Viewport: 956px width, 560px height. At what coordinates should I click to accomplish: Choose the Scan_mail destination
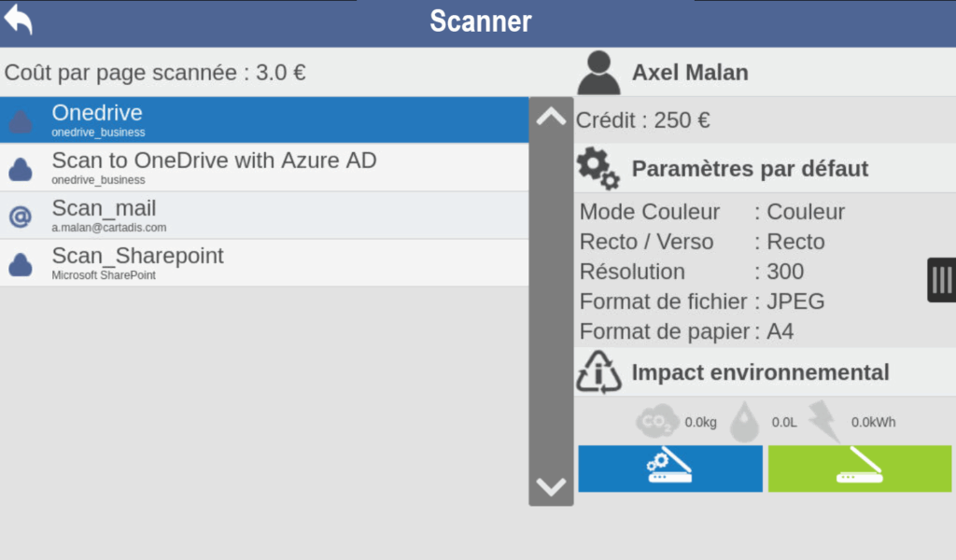point(264,215)
